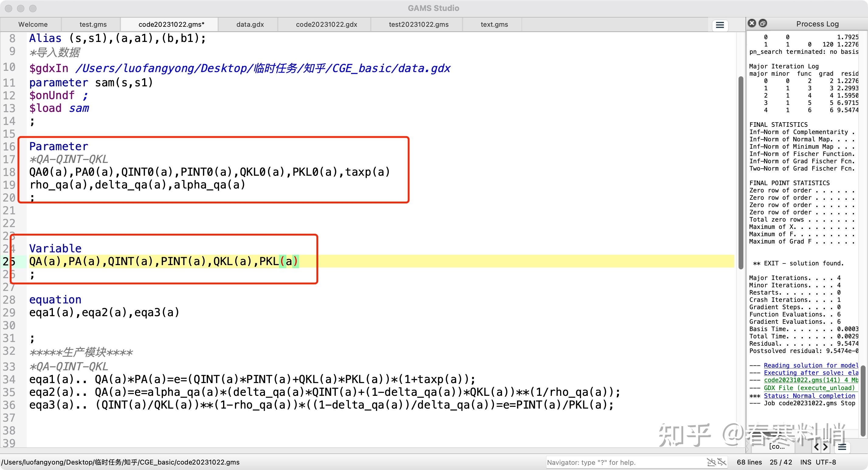Open 'GDX File (execute_unload)' log link
868x470 pixels.
point(809,388)
